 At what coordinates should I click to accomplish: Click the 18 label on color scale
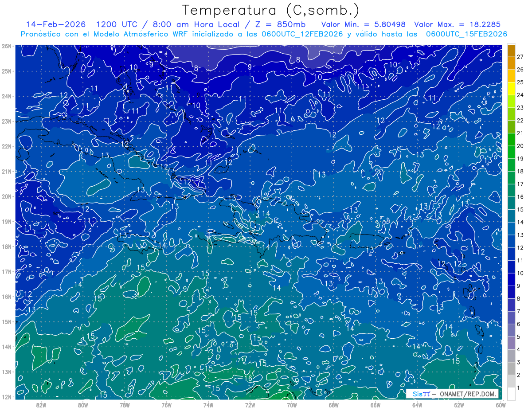(x=520, y=171)
